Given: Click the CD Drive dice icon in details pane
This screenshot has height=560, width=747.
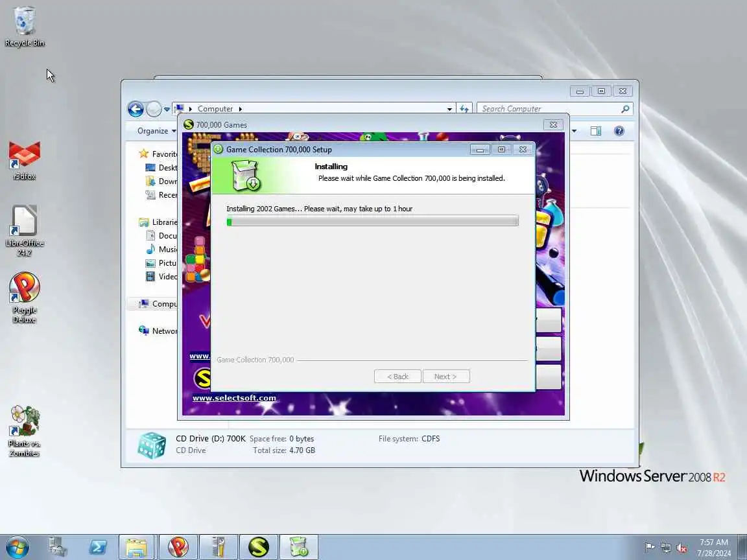Looking at the screenshot, I should (152, 445).
